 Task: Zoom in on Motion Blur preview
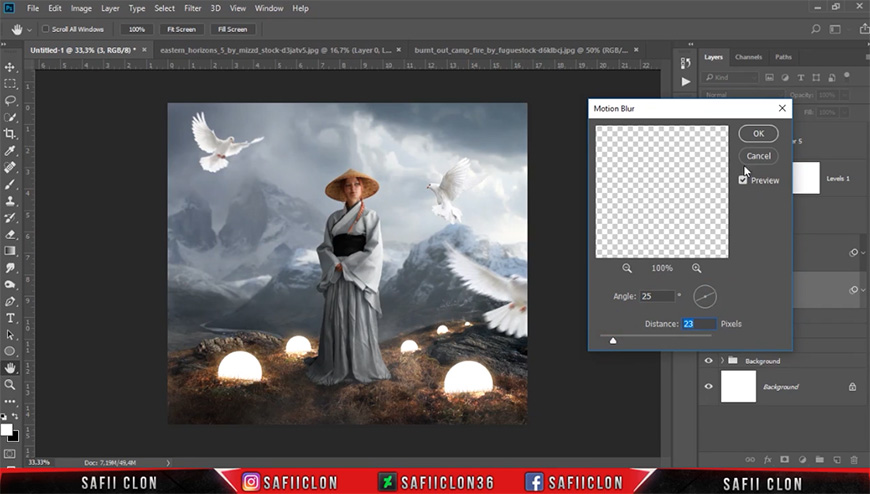point(696,268)
